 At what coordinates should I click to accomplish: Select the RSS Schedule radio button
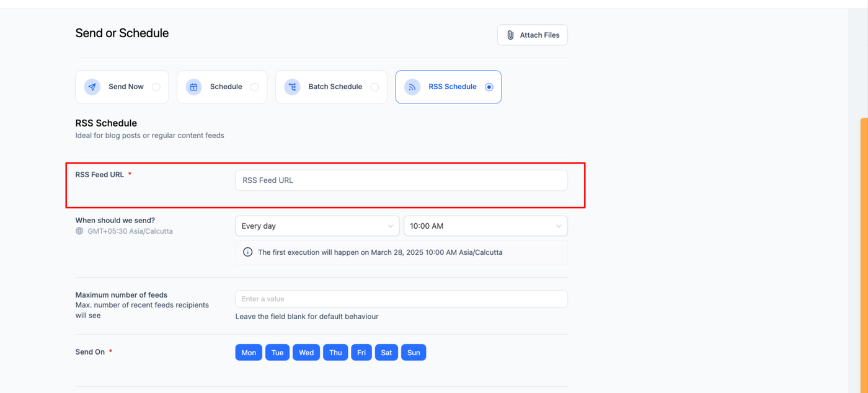[489, 87]
